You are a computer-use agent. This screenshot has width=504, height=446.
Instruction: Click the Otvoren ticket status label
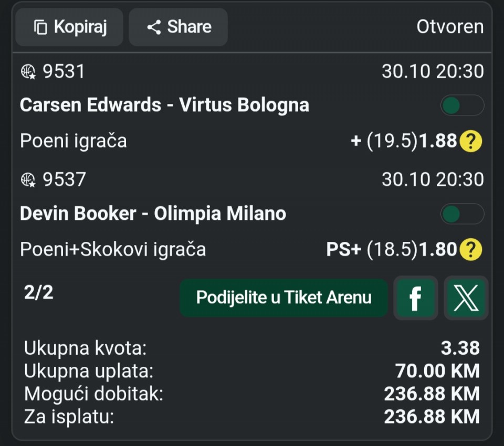click(450, 27)
